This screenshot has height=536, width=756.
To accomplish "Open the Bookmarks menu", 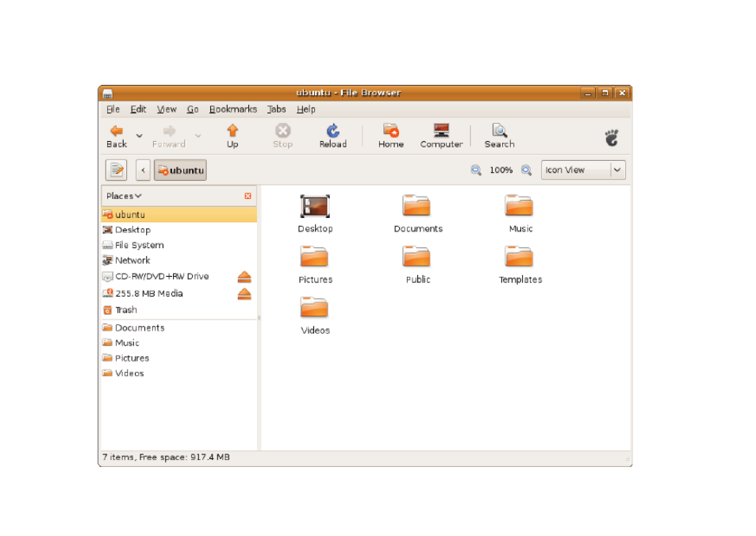I will (x=233, y=109).
